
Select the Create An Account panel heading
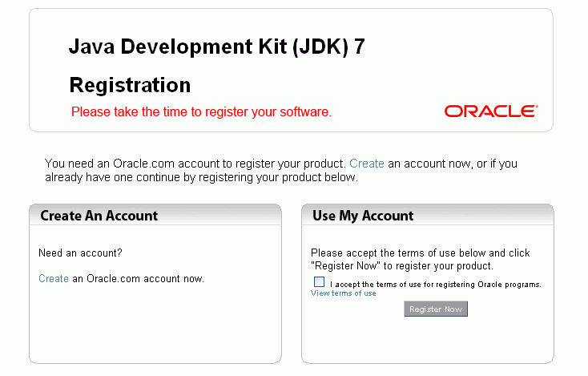coord(99,216)
